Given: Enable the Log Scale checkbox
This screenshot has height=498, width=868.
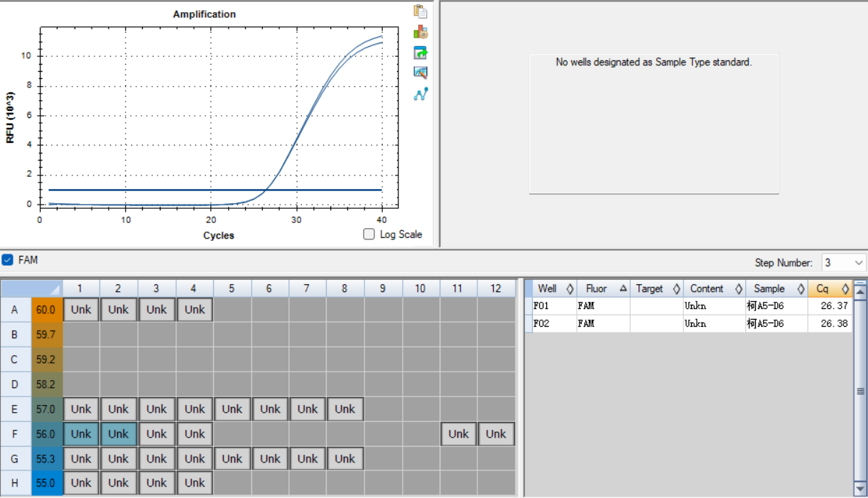Looking at the screenshot, I should click(x=369, y=234).
